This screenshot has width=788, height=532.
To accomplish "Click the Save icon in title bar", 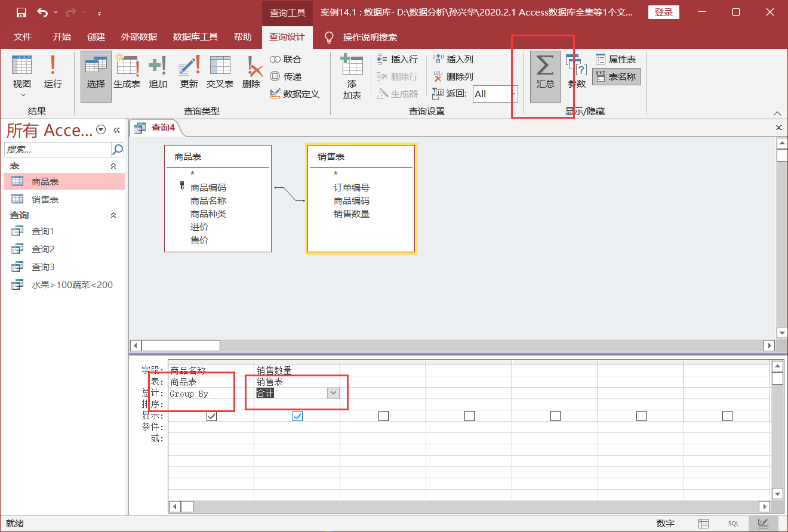I will pyautogui.click(x=21, y=13).
